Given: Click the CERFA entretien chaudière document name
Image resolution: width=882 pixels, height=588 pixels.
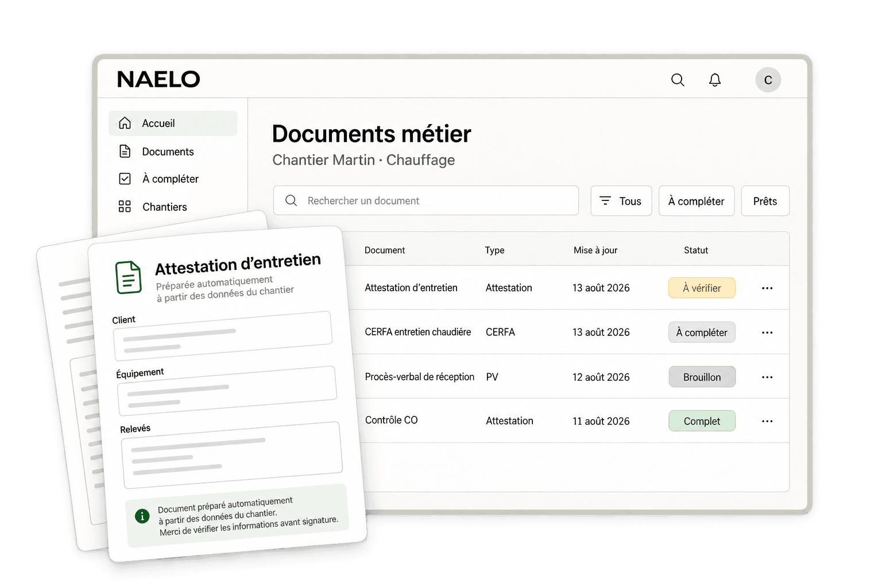Looking at the screenshot, I should 418,332.
